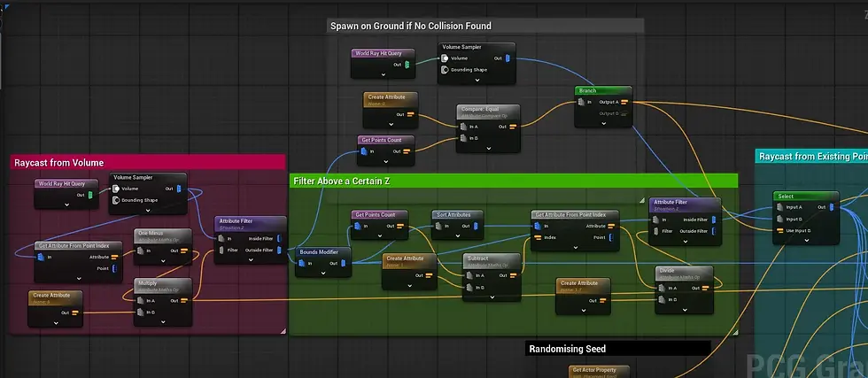Click Use Input B pin on Select node
The height and width of the screenshot is (378, 868).
pyautogui.click(x=780, y=230)
